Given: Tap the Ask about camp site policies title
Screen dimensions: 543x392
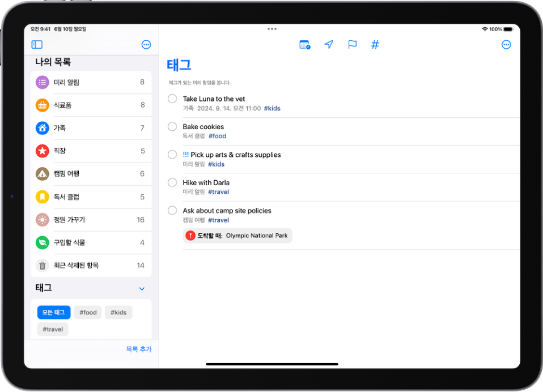Looking at the screenshot, I should (x=227, y=210).
